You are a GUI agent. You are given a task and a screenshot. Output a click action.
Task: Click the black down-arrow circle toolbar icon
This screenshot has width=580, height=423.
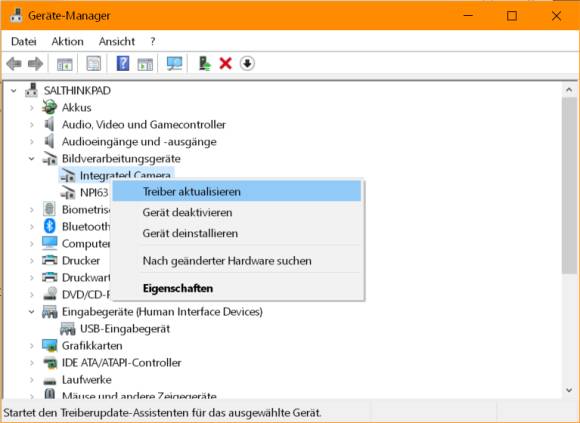[247, 64]
